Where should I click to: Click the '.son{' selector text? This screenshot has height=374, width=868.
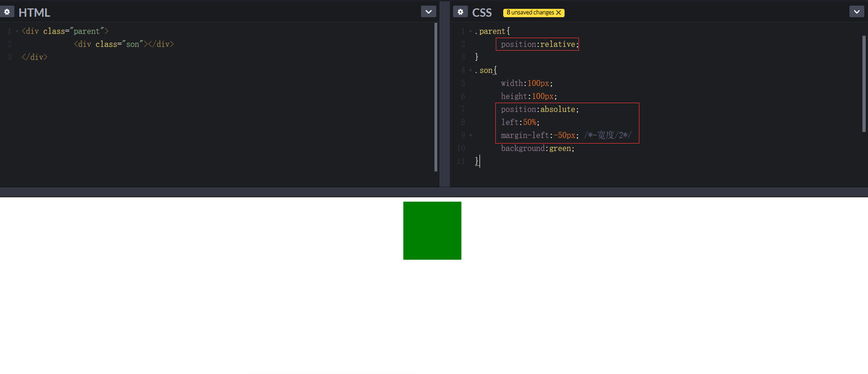[x=486, y=70]
